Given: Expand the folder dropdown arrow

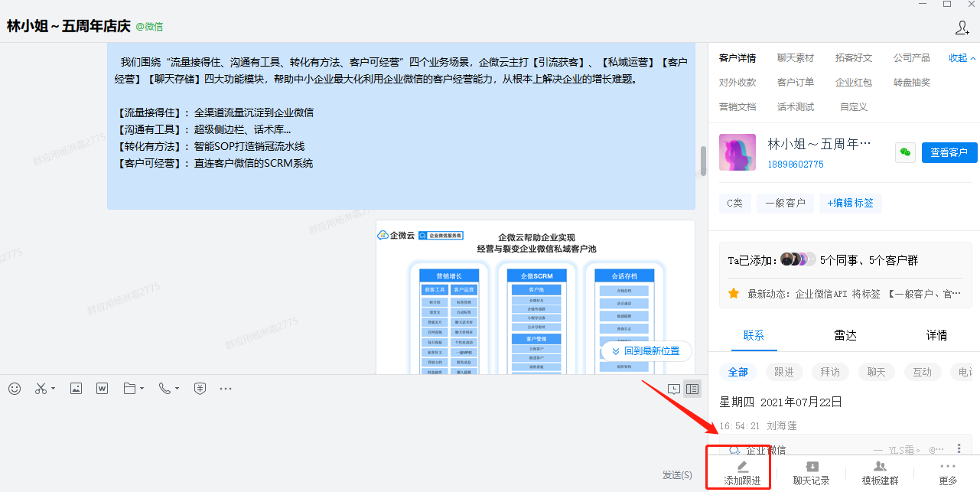Looking at the screenshot, I should (x=142, y=389).
